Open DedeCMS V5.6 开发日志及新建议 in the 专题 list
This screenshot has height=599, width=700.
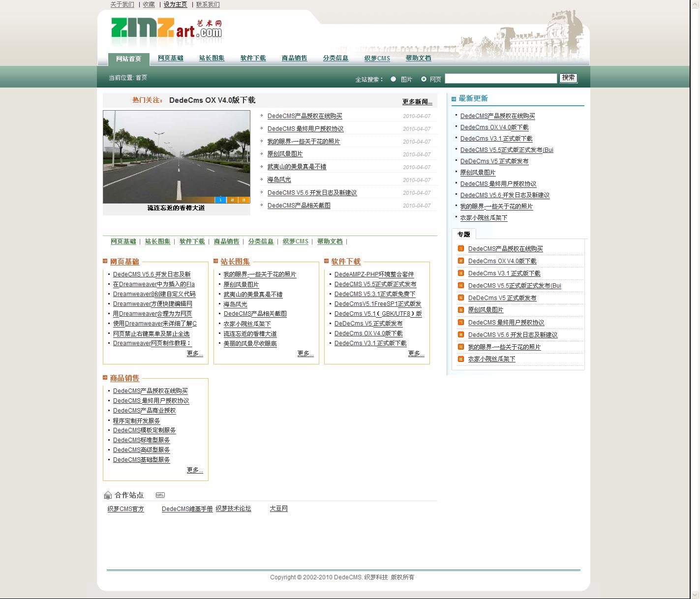(x=513, y=335)
